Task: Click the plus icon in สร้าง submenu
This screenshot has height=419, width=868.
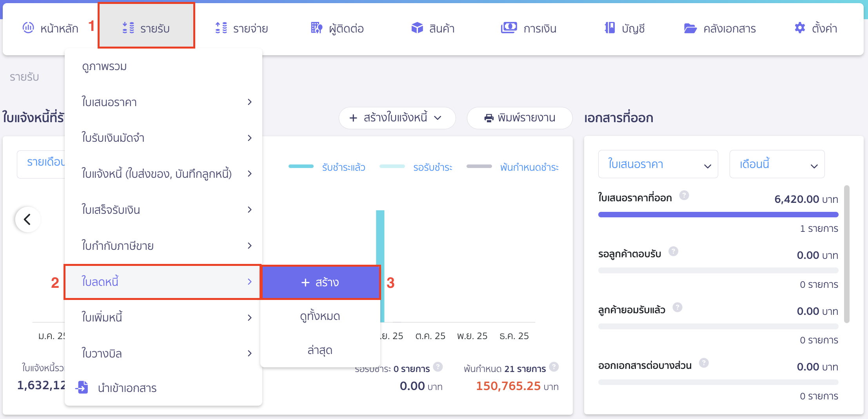Action: (x=305, y=282)
